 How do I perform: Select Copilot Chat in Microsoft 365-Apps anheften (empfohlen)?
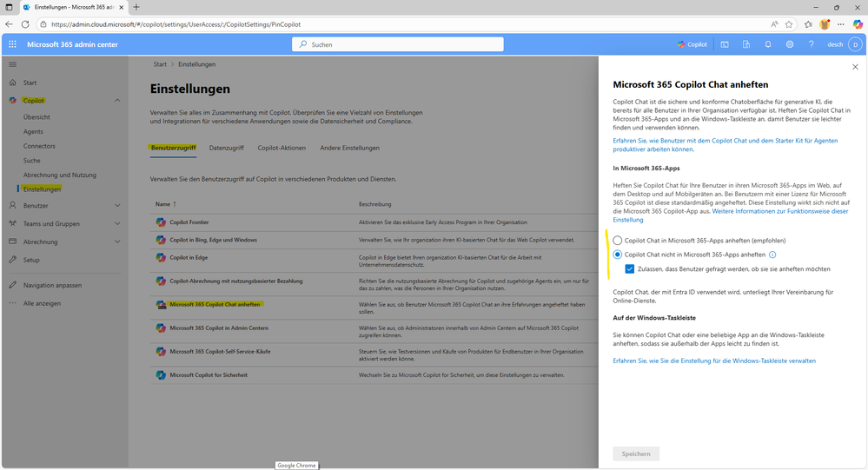(x=617, y=241)
